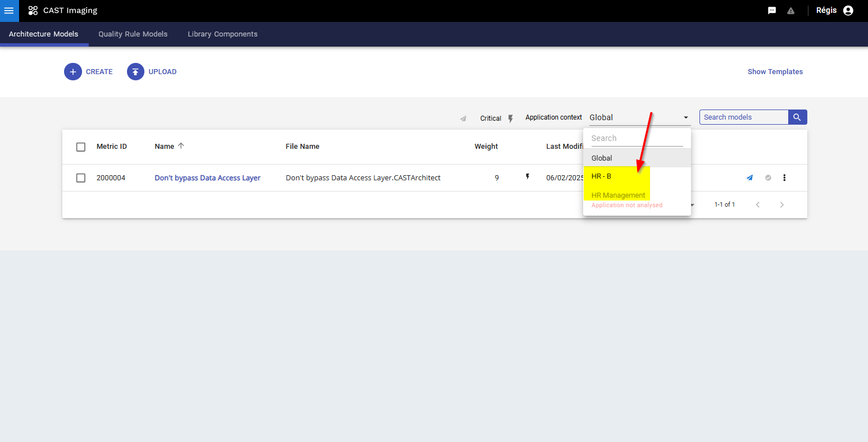Screen dimensions: 868x442
Task: Open the warning alerts icon
Action: (x=790, y=11)
